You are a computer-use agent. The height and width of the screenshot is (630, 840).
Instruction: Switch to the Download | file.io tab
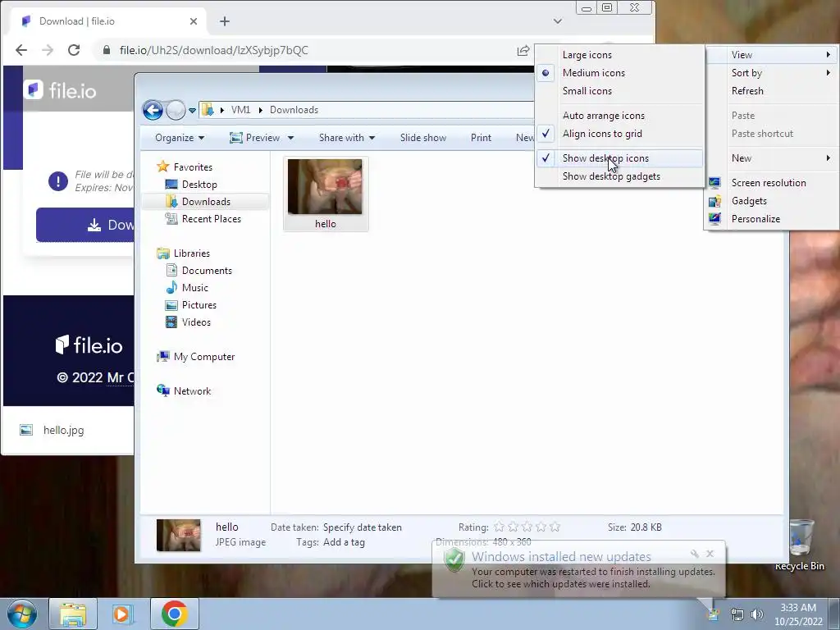point(107,21)
